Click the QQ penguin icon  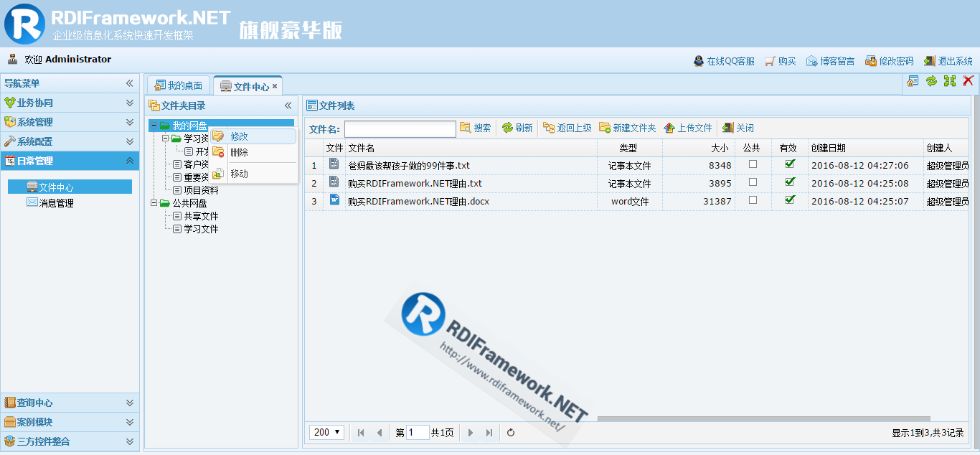pyautogui.click(x=699, y=61)
